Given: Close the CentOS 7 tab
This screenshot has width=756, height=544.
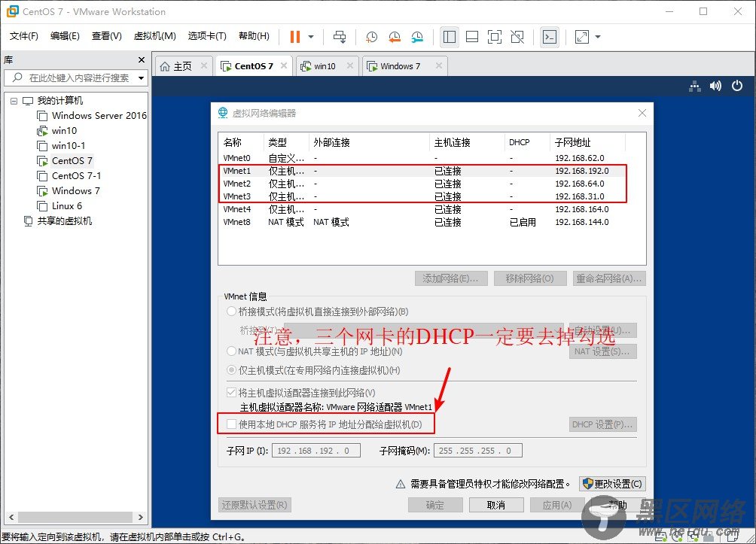Looking at the screenshot, I should [284, 65].
